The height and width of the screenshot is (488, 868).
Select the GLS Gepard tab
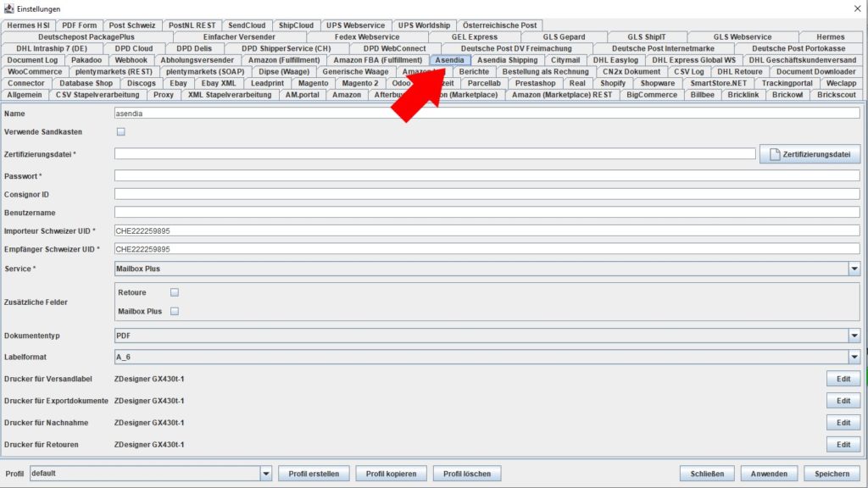[x=564, y=37]
